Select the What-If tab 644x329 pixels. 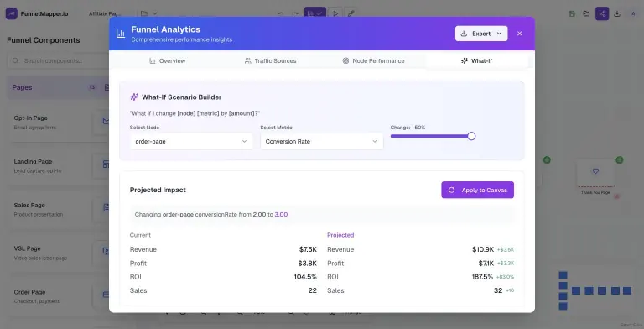click(476, 61)
